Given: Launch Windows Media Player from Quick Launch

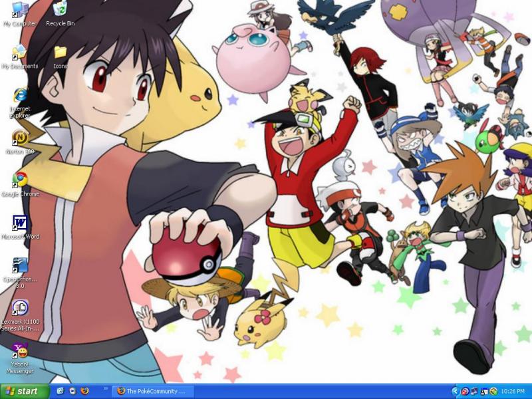Looking at the screenshot, I should pyautogui.click(x=72, y=391).
